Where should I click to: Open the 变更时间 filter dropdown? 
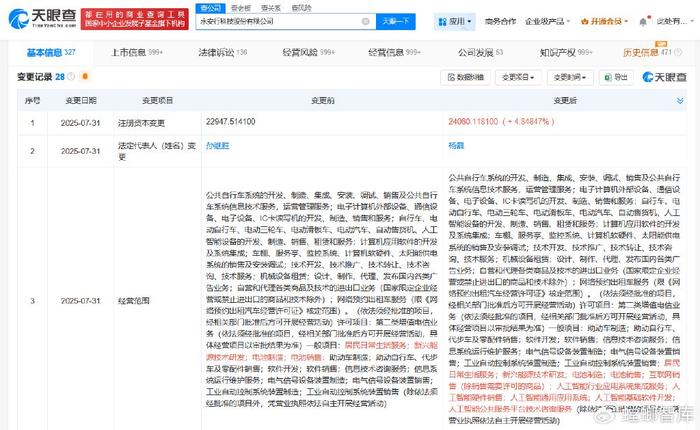tap(570, 77)
